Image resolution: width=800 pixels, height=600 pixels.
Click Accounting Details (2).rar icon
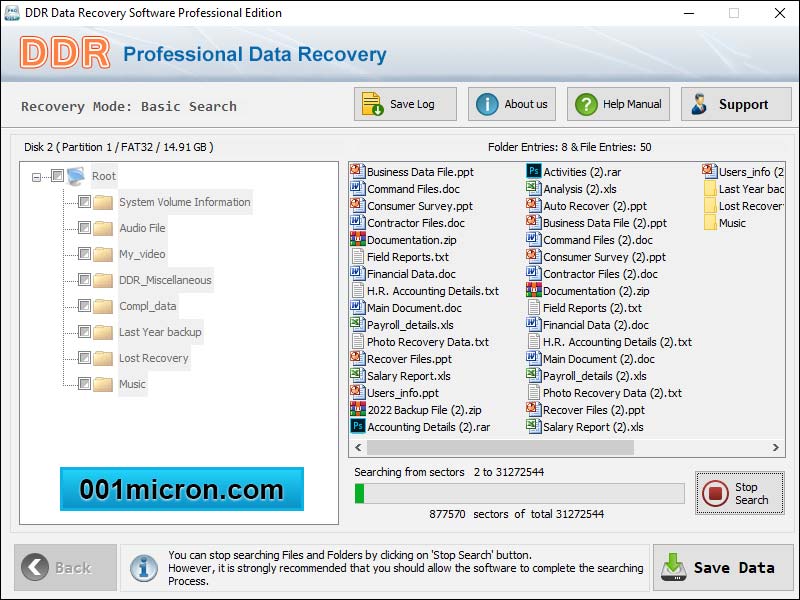tap(358, 426)
